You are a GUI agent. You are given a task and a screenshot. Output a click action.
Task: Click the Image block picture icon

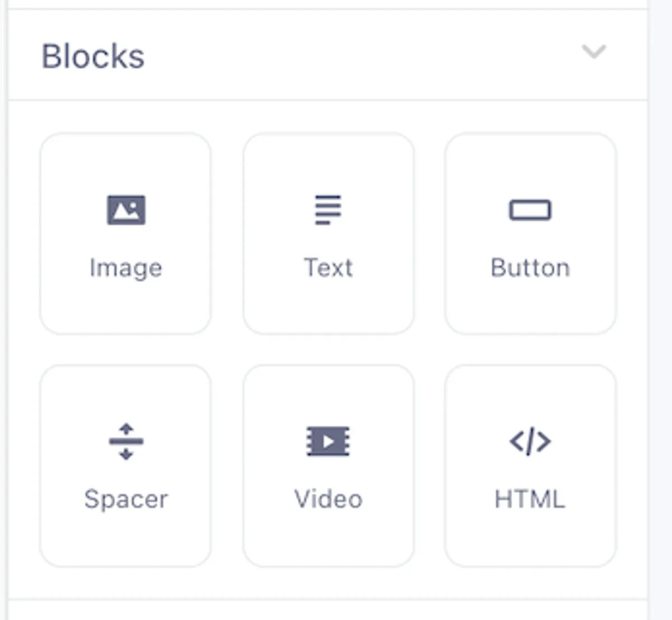(x=126, y=210)
